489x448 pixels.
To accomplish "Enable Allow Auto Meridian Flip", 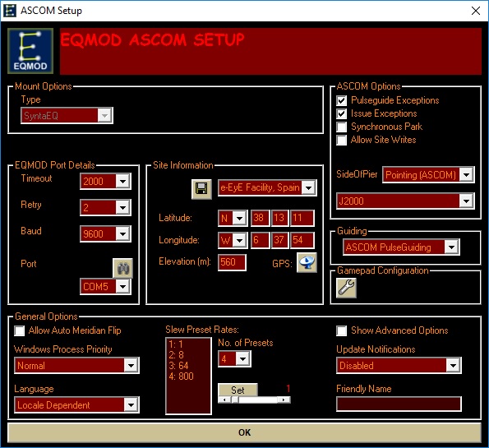I will [x=20, y=330].
